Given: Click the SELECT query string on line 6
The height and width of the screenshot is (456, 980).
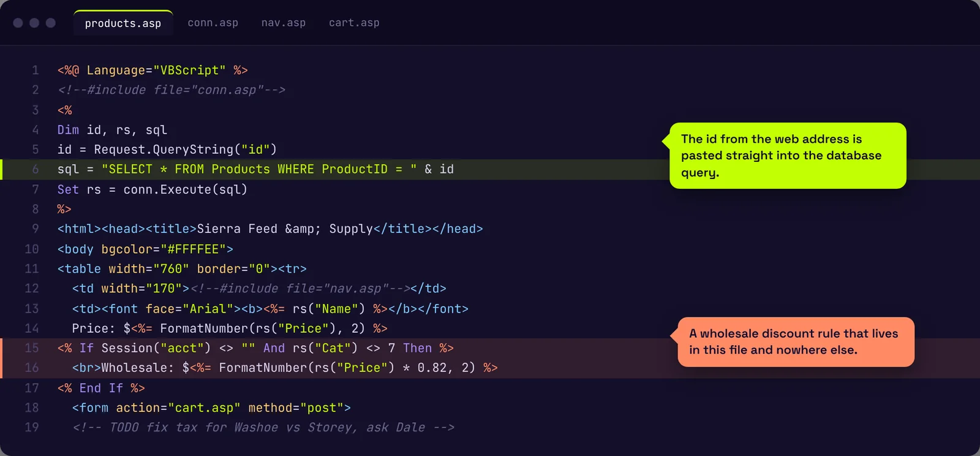Looking at the screenshot, I should pos(259,169).
